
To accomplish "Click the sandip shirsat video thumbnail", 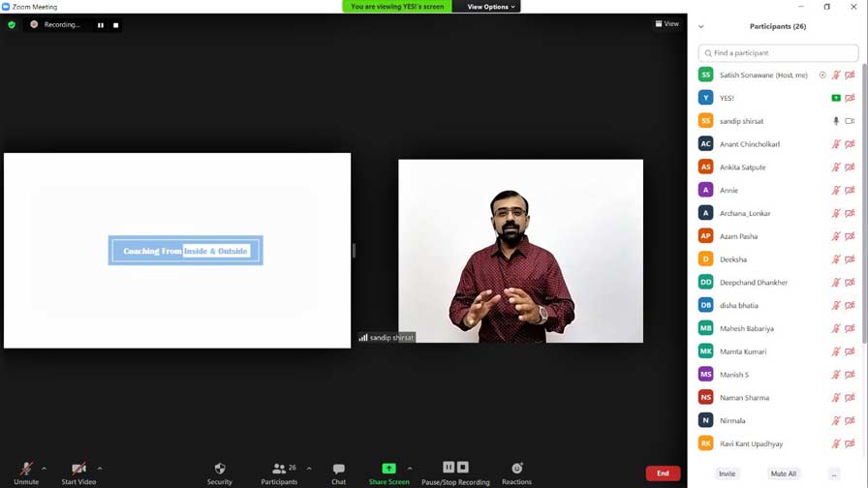I will pos(520,251).
